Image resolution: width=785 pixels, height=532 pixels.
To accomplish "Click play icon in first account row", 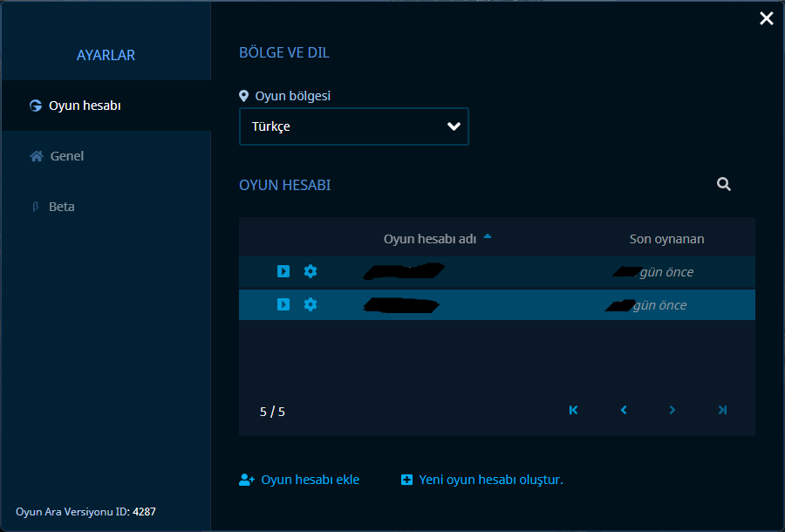I will click(283, 271).
